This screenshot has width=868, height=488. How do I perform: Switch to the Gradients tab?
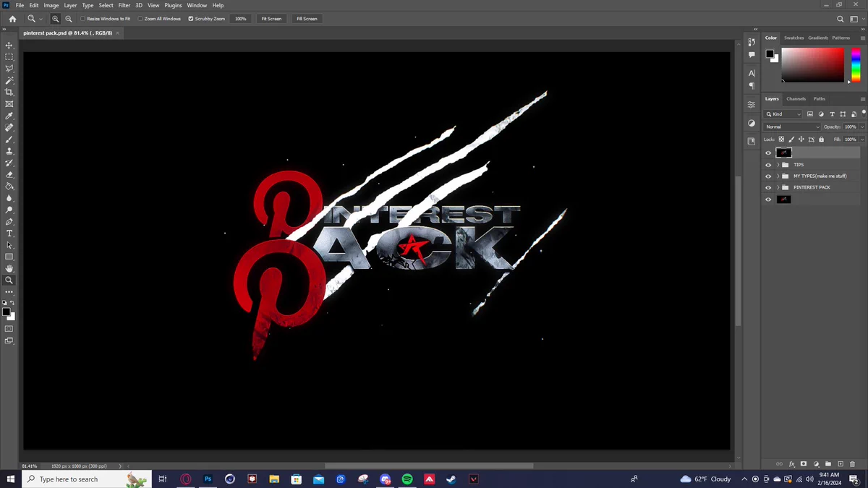point(818,38)
